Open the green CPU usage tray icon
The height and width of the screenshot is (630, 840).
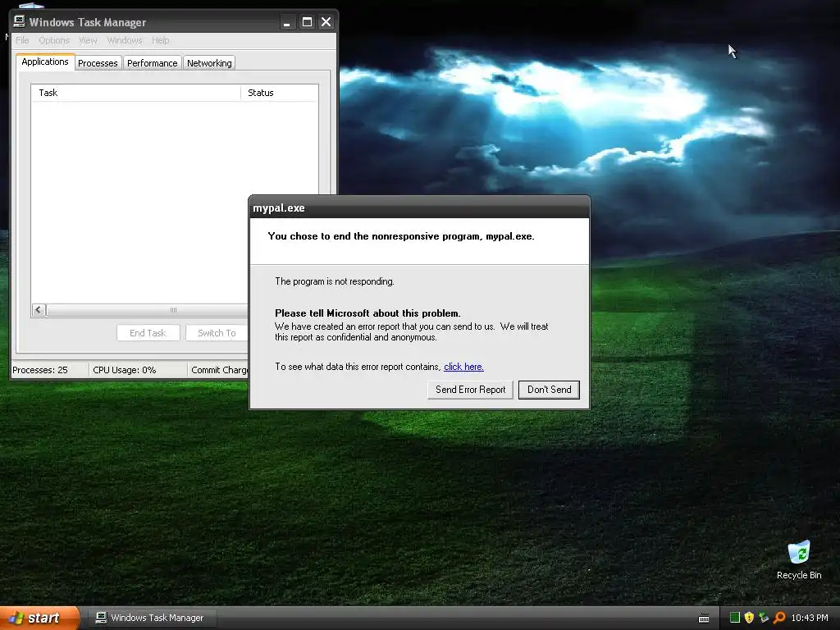click(735, 618)
